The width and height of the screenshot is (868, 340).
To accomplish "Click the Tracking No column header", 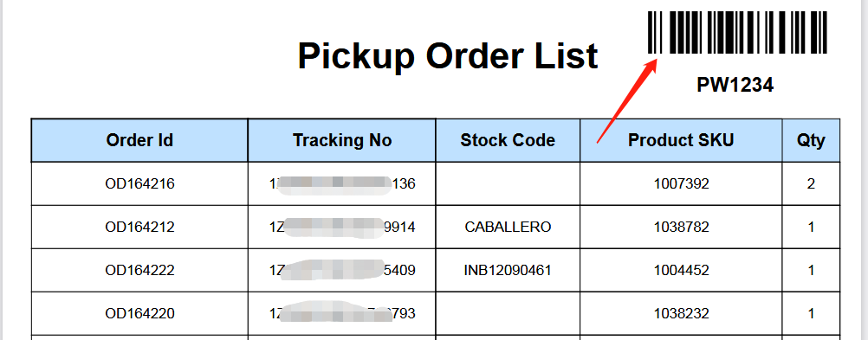I will (x=342, y=140).
